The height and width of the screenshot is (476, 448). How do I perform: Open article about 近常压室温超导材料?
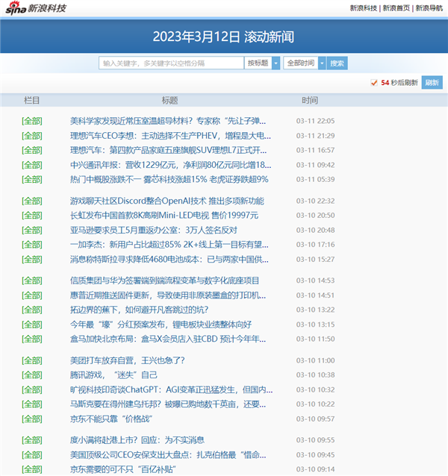168,121
